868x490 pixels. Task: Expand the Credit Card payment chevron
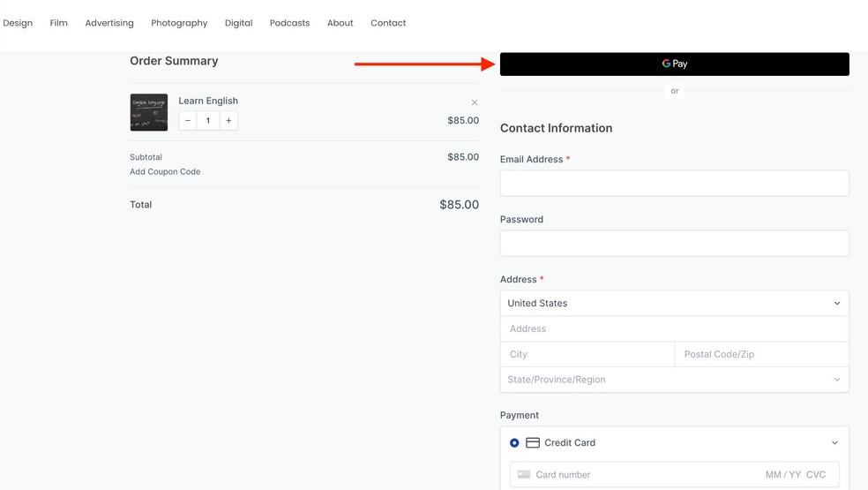click(835, 442)
